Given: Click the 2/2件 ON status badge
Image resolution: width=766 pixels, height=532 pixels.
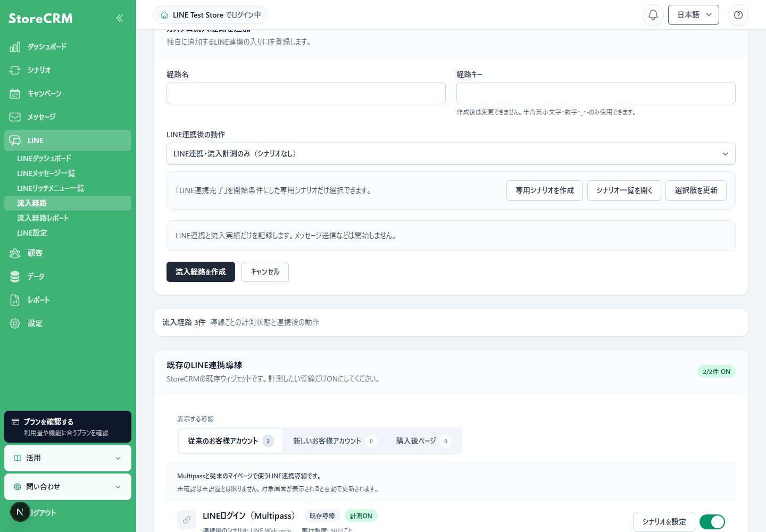Looking at the screenshot, I should click(717, 372).
